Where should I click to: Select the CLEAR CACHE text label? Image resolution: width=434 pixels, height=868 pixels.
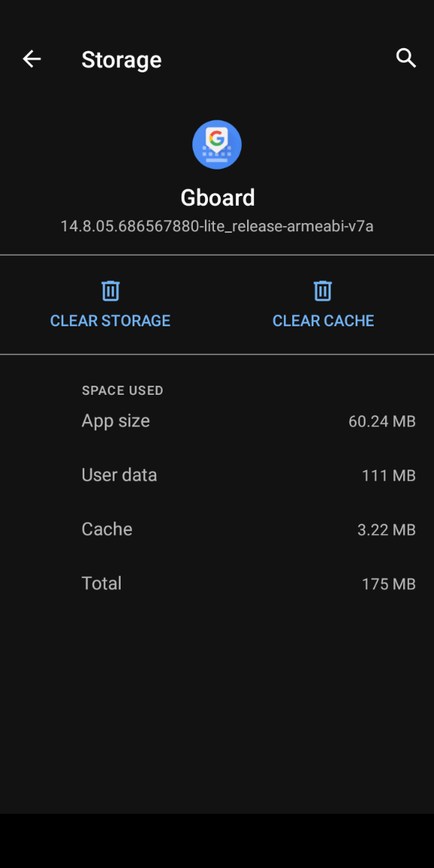click(323, 321)
